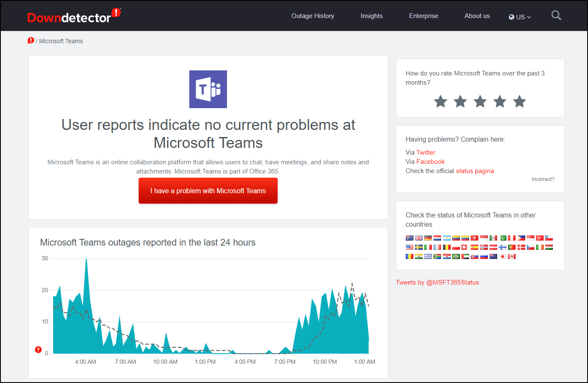588x383 pixels.
Task: Click the red breadcrumb home icon
Action: (31, 40)
